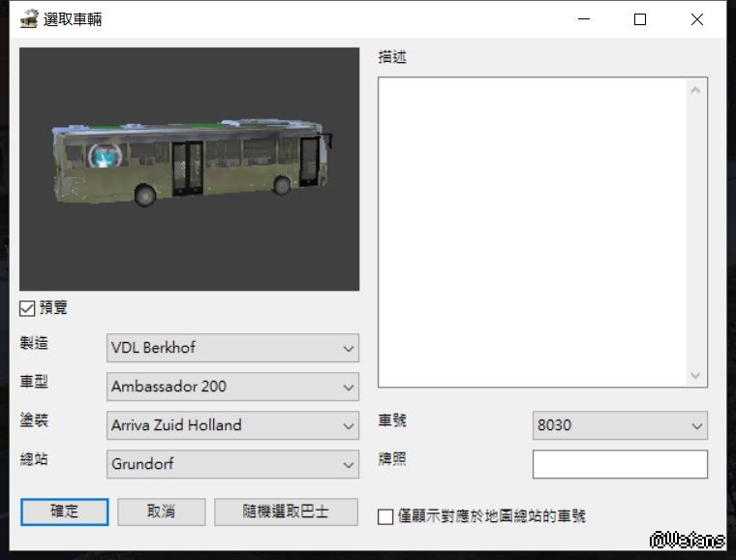Click the 選取車輛 title bar text

coord(73,19)
